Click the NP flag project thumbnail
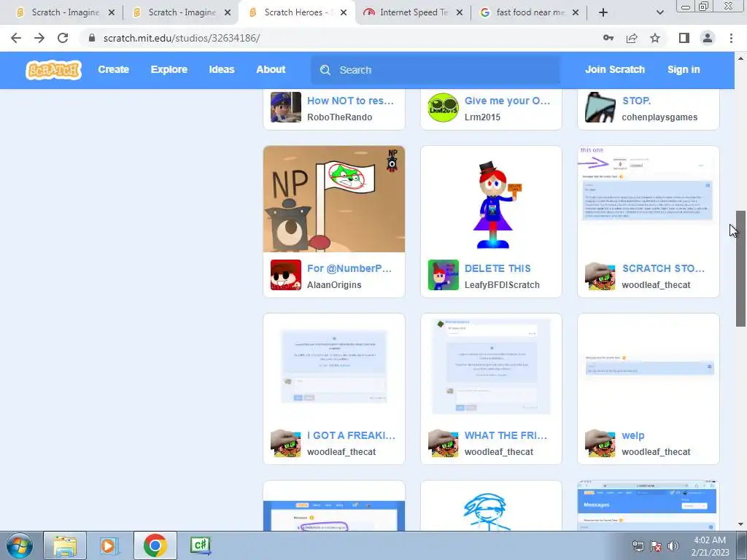This screenshot has height=560, width=747. [334, 199]
